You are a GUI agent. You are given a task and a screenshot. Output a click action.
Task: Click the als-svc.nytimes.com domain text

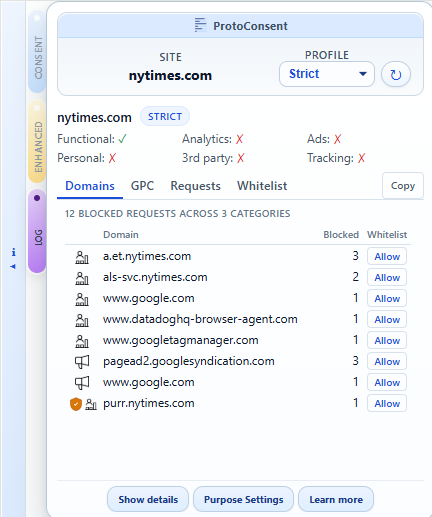click(155, 277)
